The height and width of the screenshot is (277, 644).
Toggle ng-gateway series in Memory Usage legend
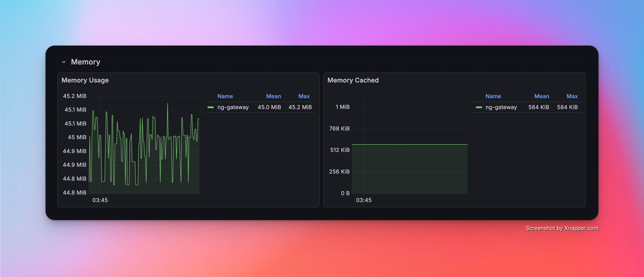[x=233, y=107]
